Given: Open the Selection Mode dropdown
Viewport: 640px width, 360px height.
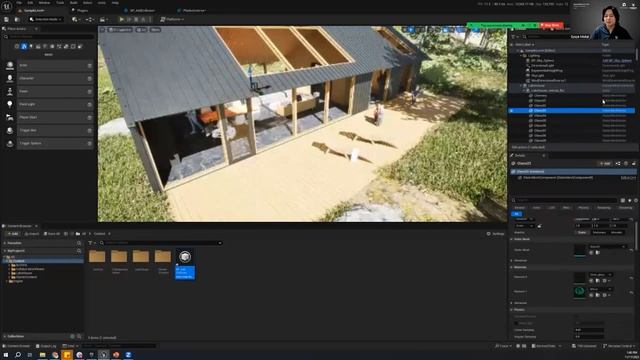Looking at the screenshot, I should tap(46, 19).
